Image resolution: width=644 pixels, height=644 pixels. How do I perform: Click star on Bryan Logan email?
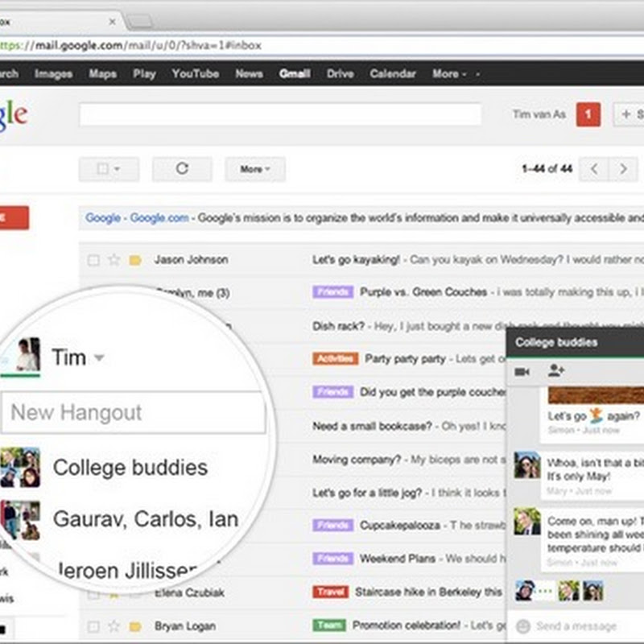coord(114,626)
